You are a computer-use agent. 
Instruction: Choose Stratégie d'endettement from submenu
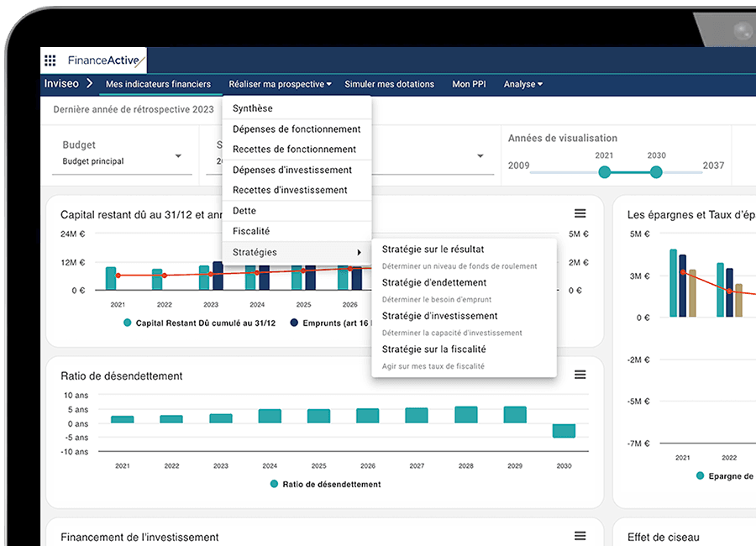click(x=434, y=282)
